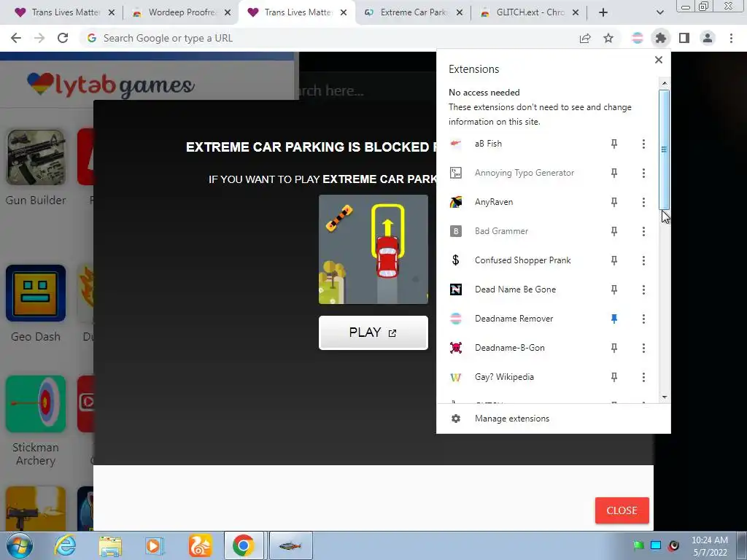Reload the current page
Viewport: 747px width, 560px height.
[63, 38]
